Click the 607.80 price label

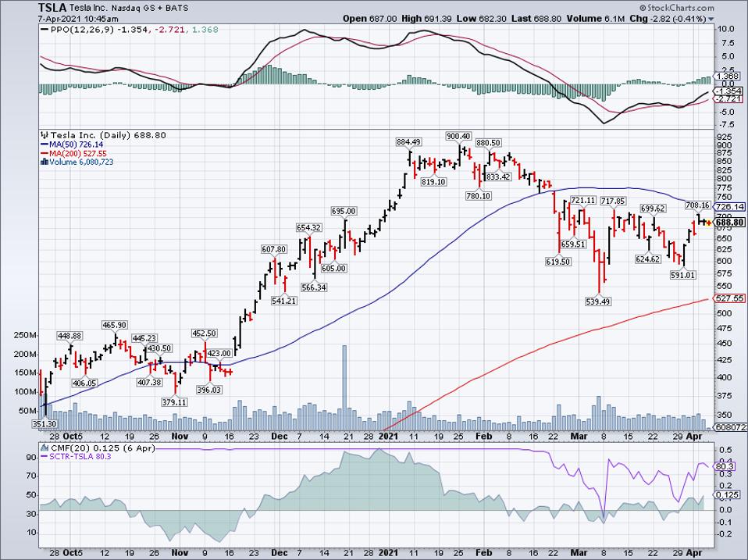(274, 249)
